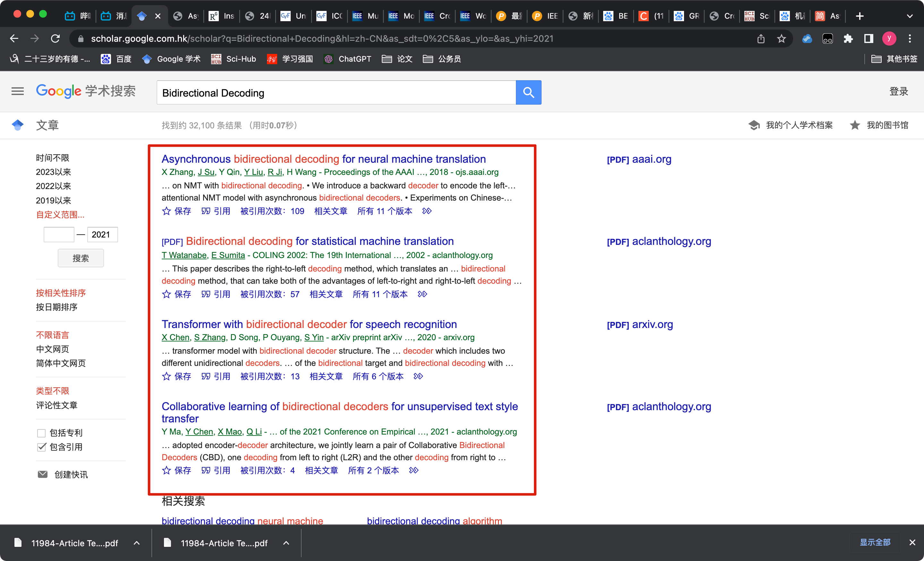Viewport: 924px width, 561px height.
Task: Open Chrome extensions puzzle icon
Action: 848,39
